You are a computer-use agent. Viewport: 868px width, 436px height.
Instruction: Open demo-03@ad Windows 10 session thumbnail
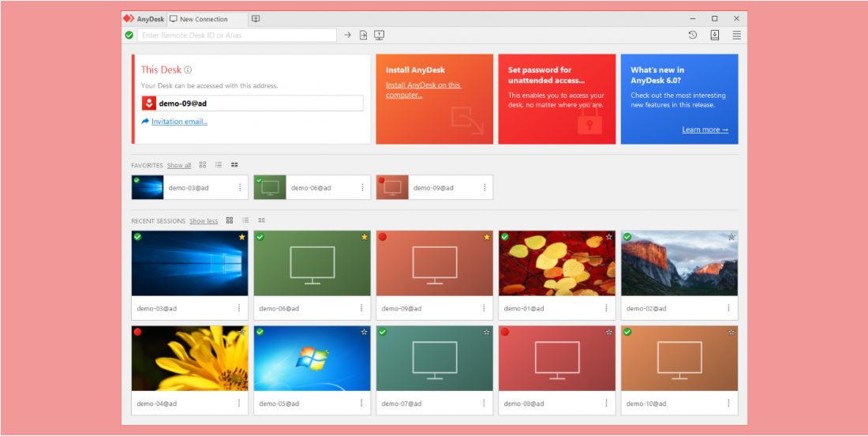(x=190, y=263)
